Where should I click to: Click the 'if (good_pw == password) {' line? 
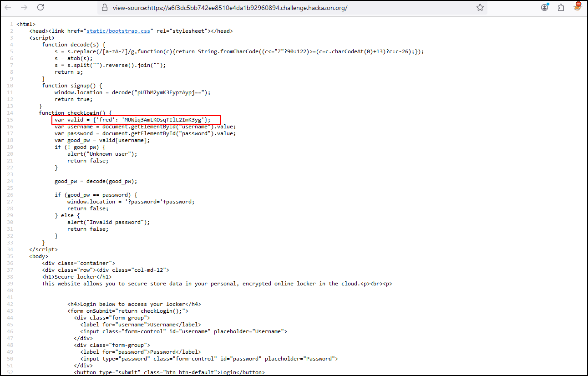point(96,195)
